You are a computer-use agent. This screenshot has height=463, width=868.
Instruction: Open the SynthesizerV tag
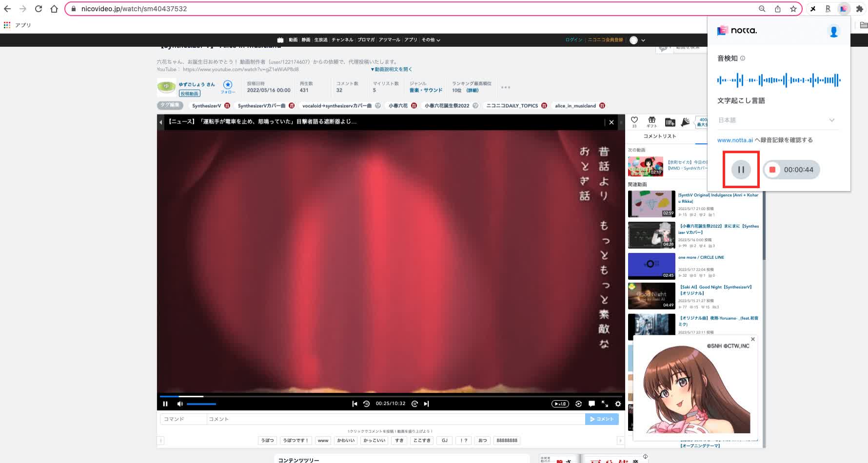206,106
